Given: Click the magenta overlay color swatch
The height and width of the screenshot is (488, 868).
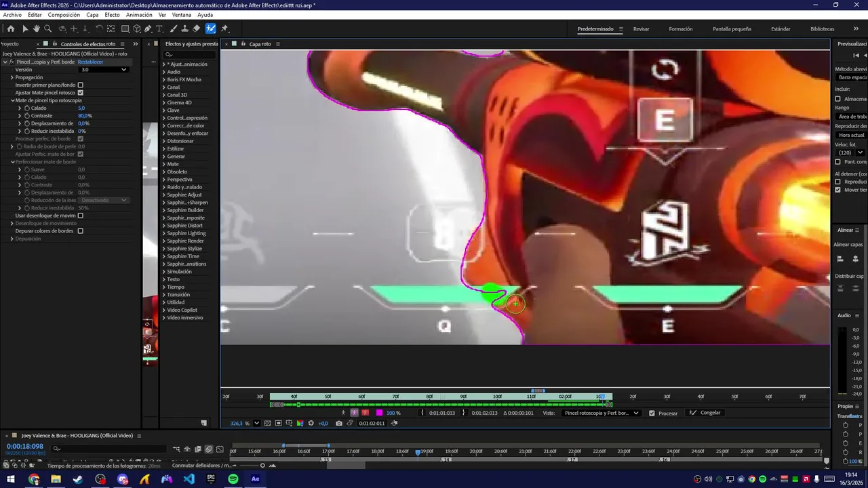Looking at the screenshot, I should (379, 412).
